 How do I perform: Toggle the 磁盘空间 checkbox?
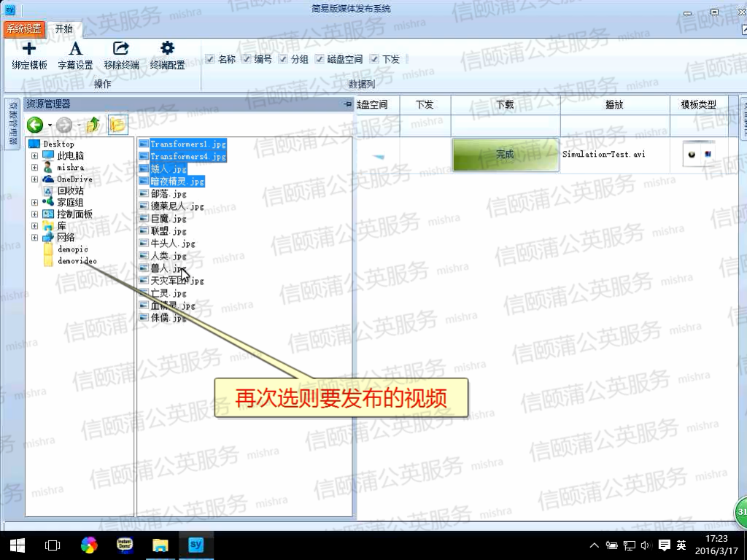320,59
